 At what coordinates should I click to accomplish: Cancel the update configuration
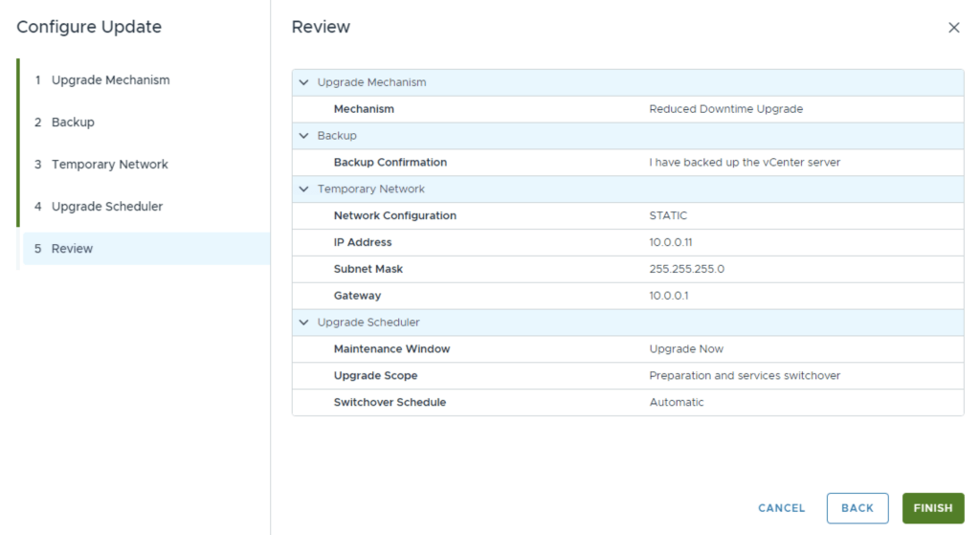(x=781, y=508)
